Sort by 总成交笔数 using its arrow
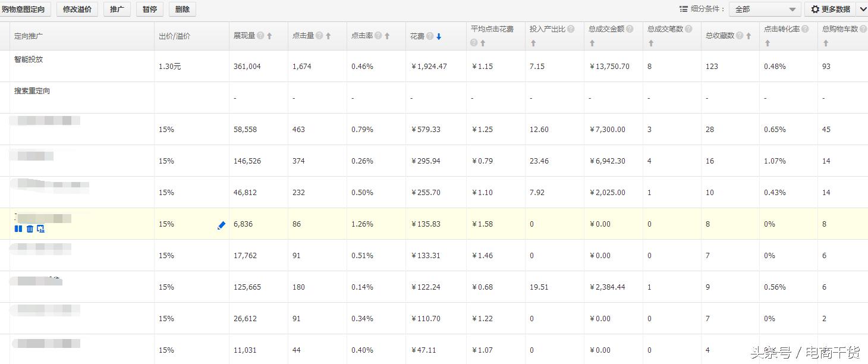This screenshot has height=364, width=868. (x=651, y=43)
